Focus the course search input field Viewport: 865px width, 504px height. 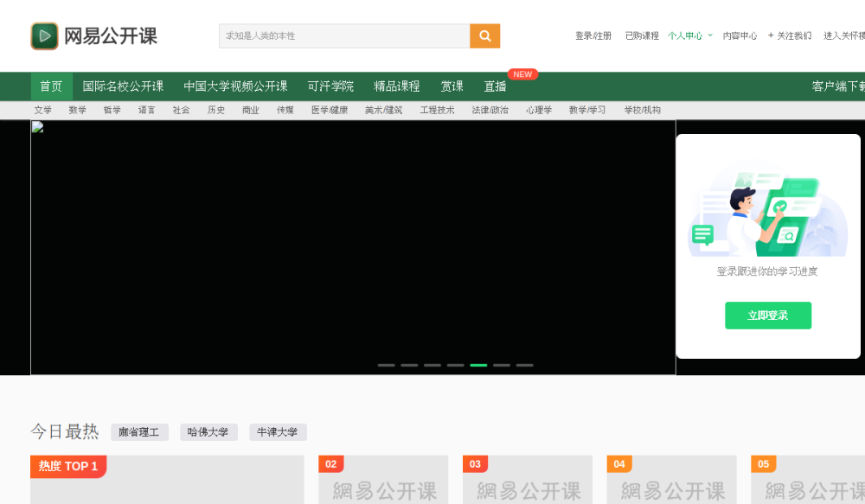(344, 35)
